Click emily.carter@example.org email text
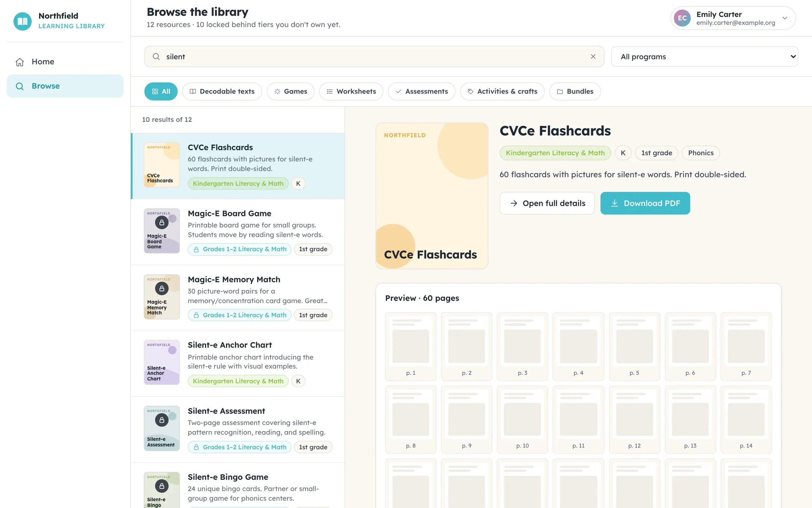Screen dimensions: 812x508 tap(736, 23)
